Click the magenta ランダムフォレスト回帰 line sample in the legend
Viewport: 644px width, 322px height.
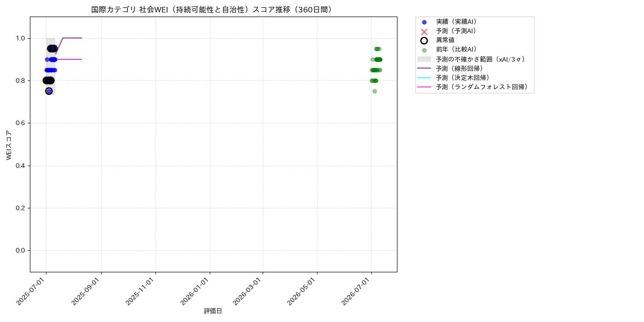pos(424,87)
